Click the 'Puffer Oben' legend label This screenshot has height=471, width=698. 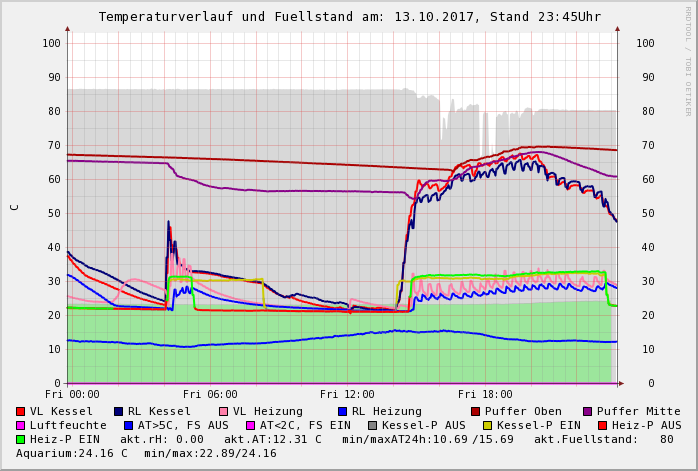tap(524, 411)
